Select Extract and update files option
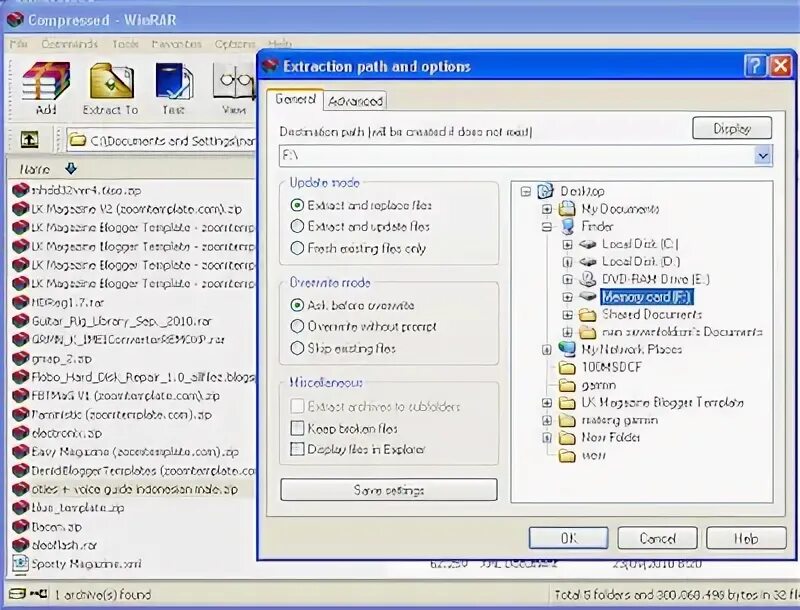 [297, 226]
